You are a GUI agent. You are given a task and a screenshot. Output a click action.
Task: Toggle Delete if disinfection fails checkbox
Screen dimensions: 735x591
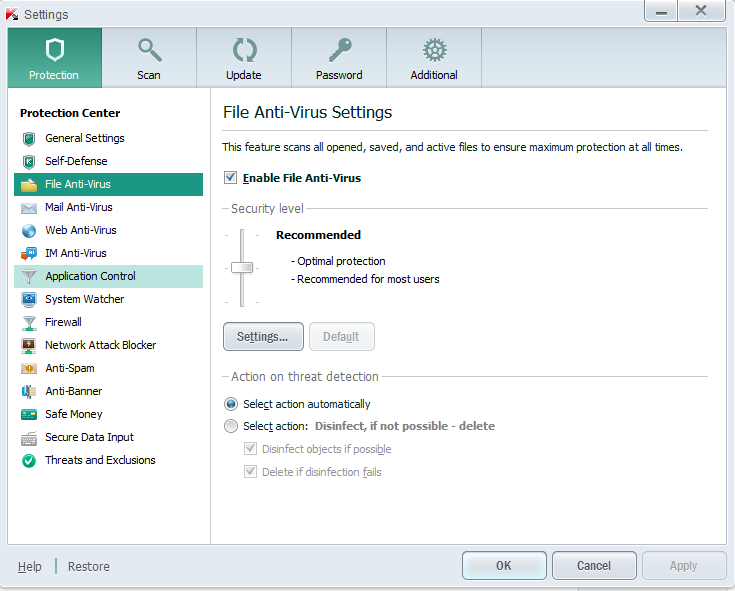[251, 471]
